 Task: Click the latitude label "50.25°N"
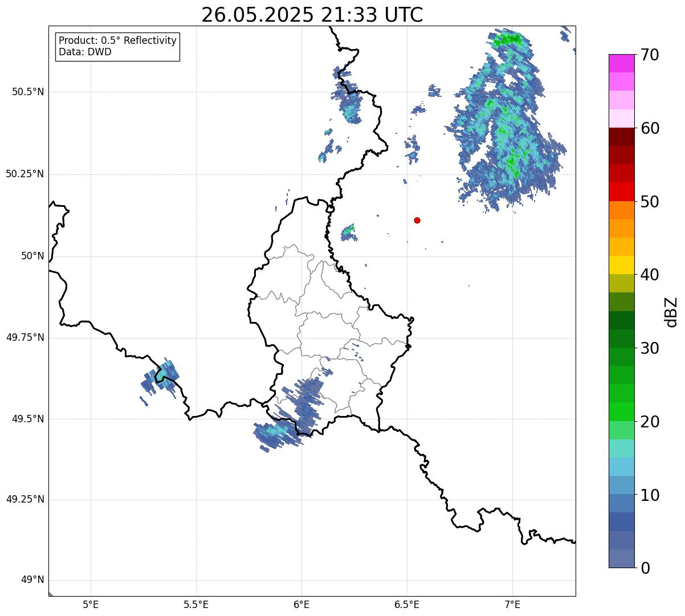pos(25,174)
